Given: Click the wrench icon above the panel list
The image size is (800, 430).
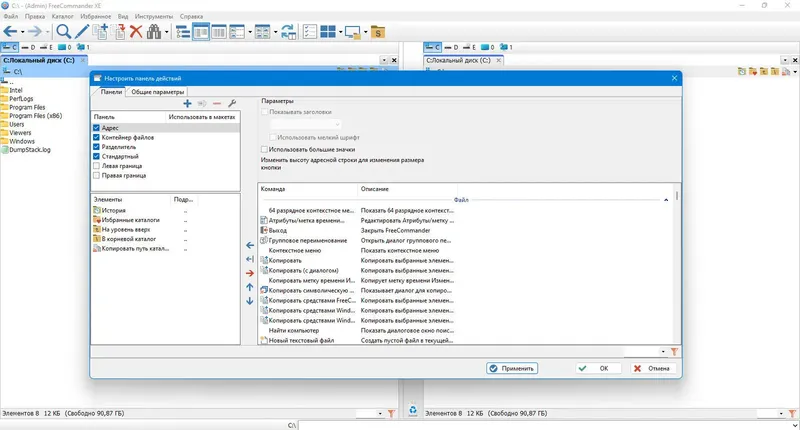Looking at the screenshot, I should coord(232,104).
